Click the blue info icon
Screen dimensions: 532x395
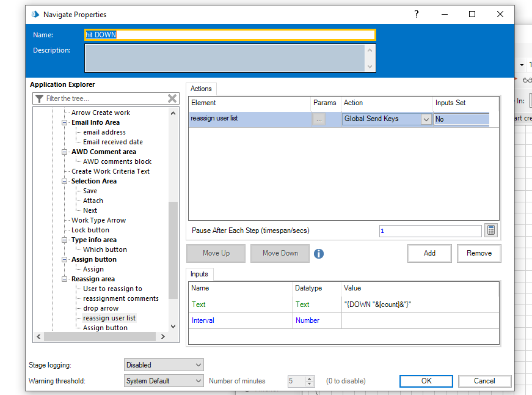[x=319, y=254]
